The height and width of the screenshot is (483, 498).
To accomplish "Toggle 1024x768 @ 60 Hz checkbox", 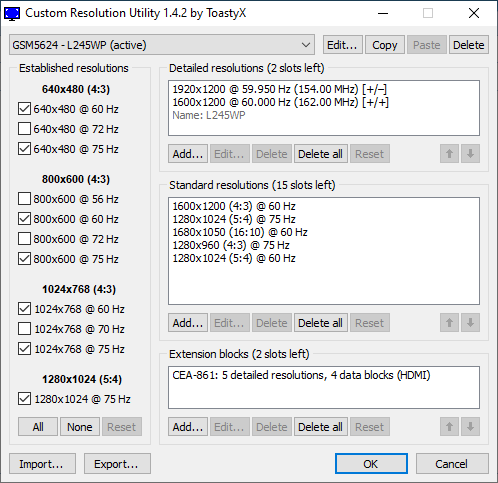I will pyautogui.click(x=24, y=309).
